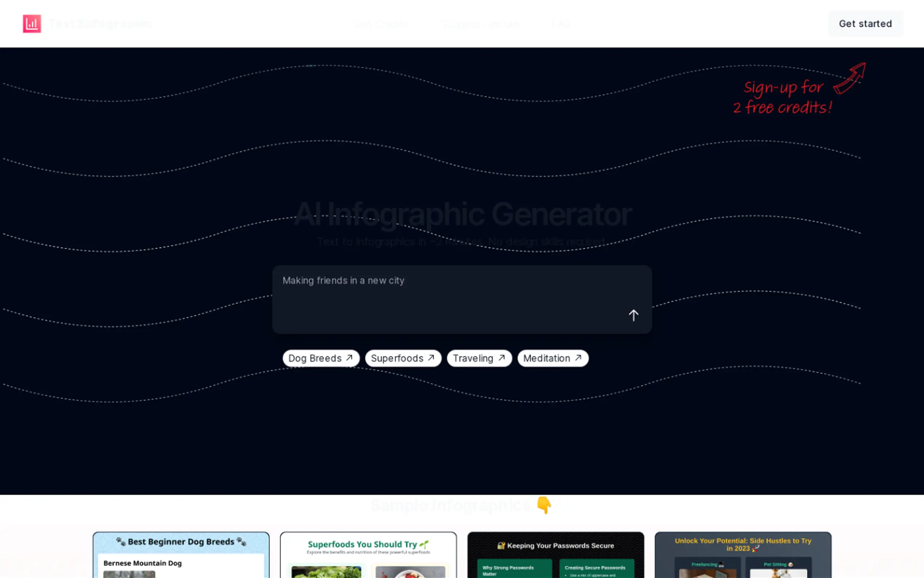Click the arrow icon on Meditation chip
This screenshot has height=578, width=924.
[578, 358]
